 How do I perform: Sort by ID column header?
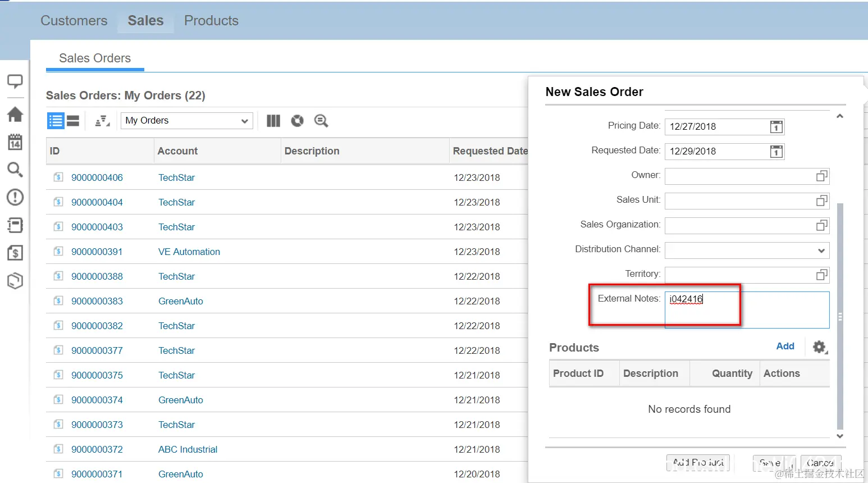click(x=100, y=151)
